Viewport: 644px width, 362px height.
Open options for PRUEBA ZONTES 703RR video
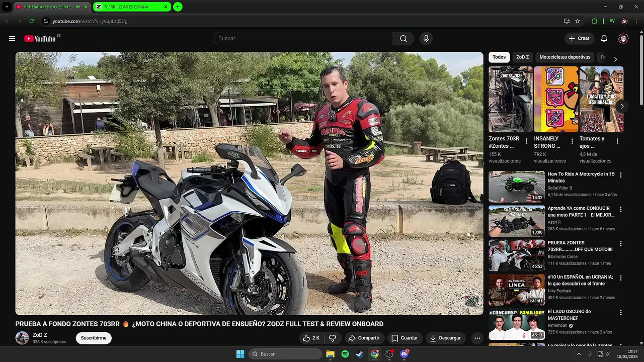(620, 243)
